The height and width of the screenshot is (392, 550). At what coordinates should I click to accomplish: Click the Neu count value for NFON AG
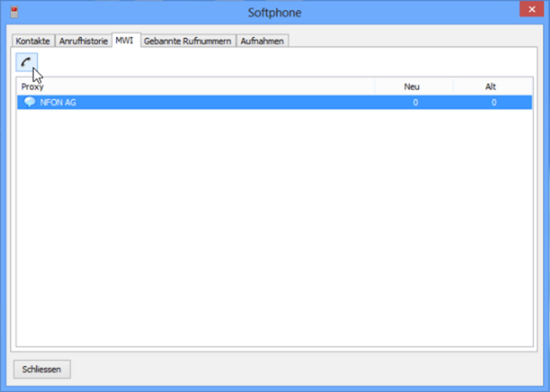coord(415,102)
